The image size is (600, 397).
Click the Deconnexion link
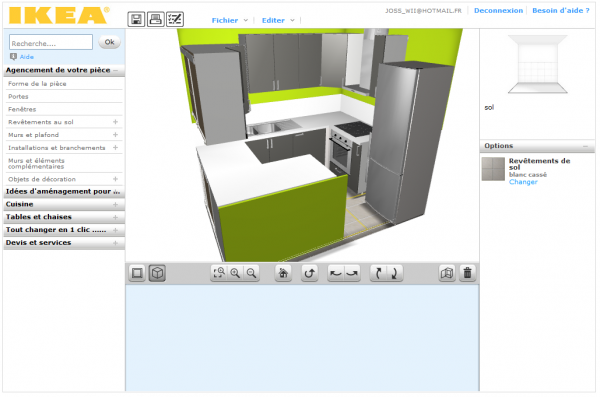coord(498,11)
